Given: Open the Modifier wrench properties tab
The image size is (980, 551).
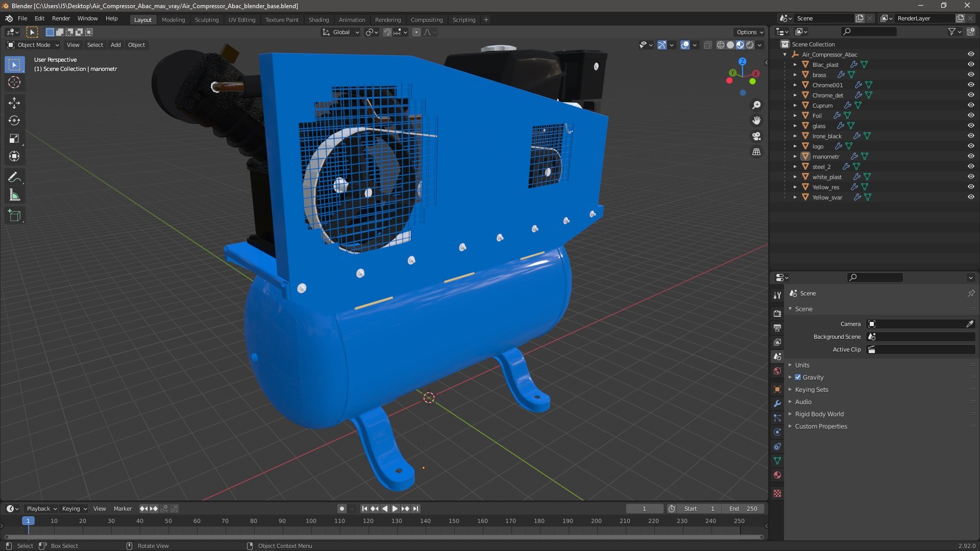Looking at the screenshot, I should click(777, 404).
